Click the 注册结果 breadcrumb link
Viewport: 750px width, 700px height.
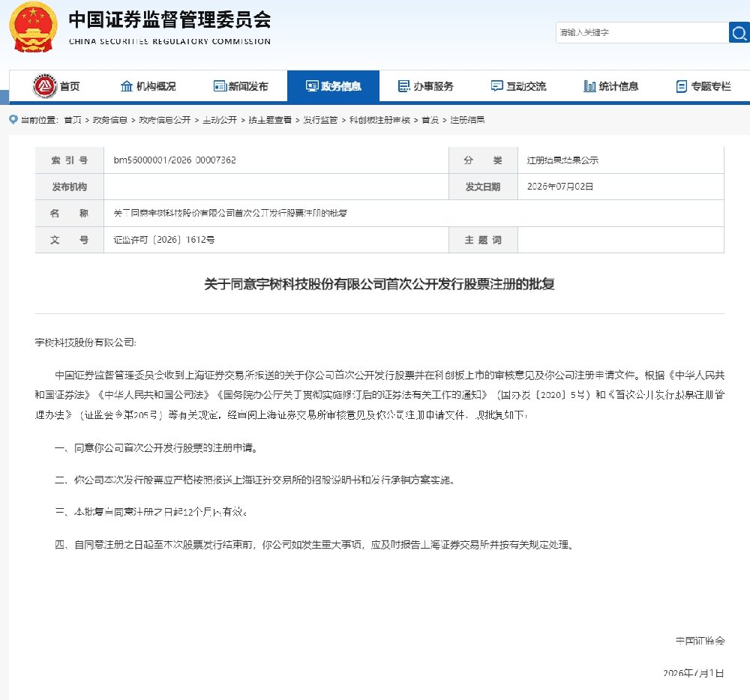(467, 120)
